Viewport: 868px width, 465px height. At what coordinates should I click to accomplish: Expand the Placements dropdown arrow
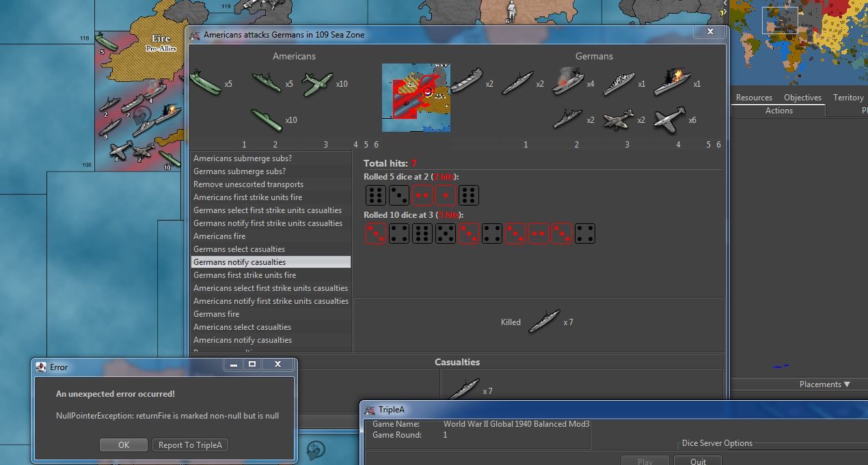(x=847, y=384)
